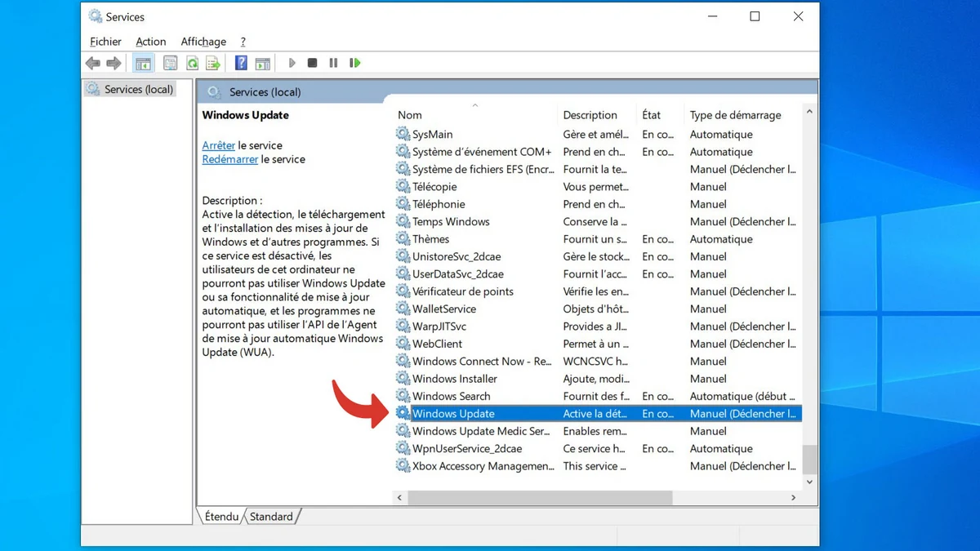Click the Refresh toolbar icon
The width and height of the screenshot is (980, 551).
[x=192, y=63]
